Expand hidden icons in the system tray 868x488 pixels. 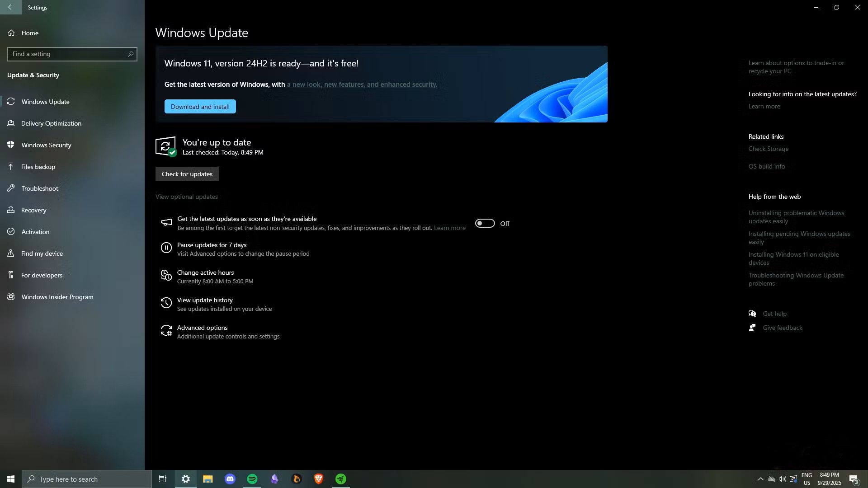760,479
